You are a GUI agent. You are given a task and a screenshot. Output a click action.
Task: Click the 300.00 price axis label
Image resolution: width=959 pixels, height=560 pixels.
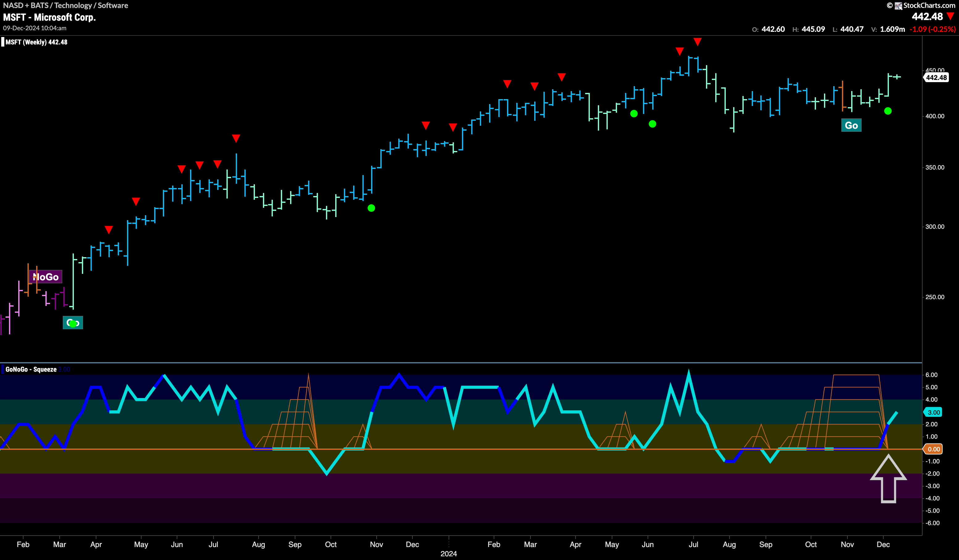935,227
